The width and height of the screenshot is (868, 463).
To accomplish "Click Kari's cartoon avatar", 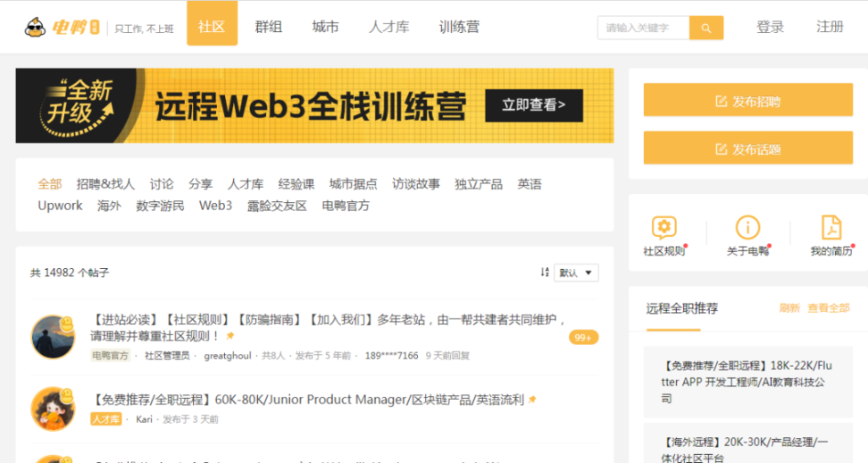I will coord(53,408).
